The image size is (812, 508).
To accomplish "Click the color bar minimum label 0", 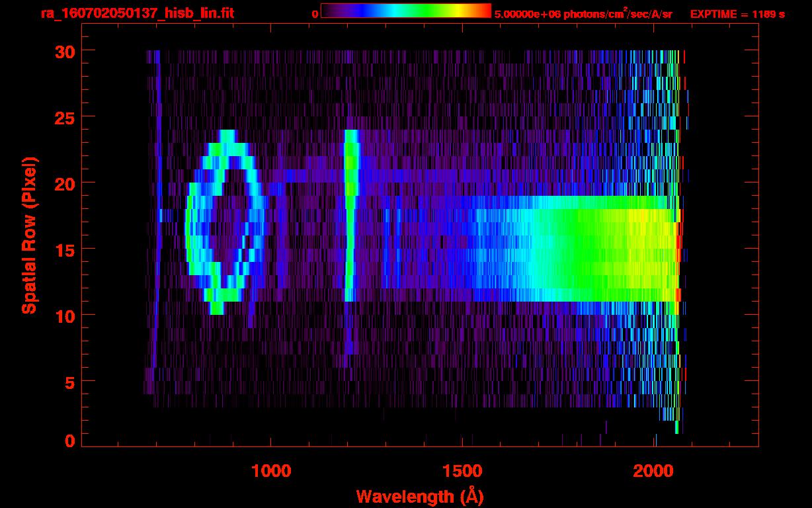I will click(x=315, y=14).
